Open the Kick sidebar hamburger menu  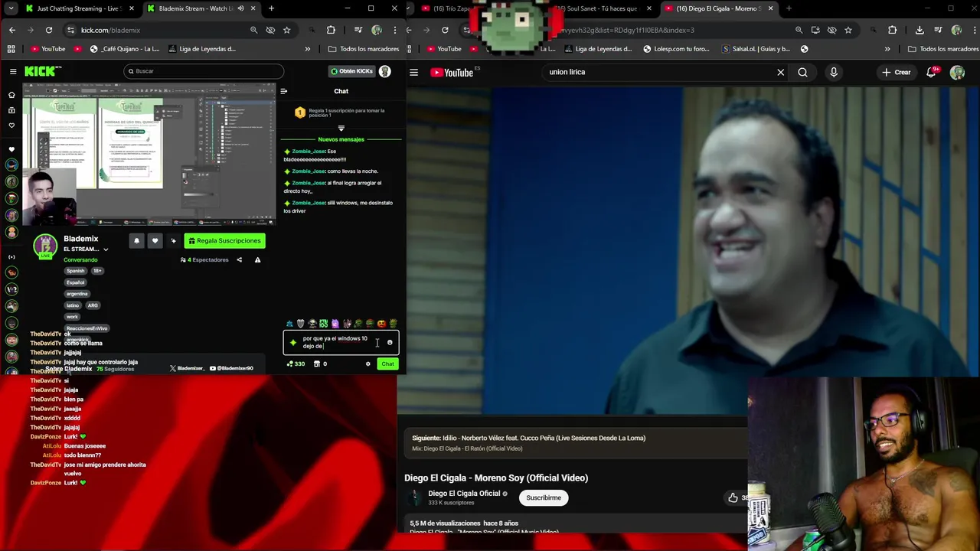tap(12, 71)
